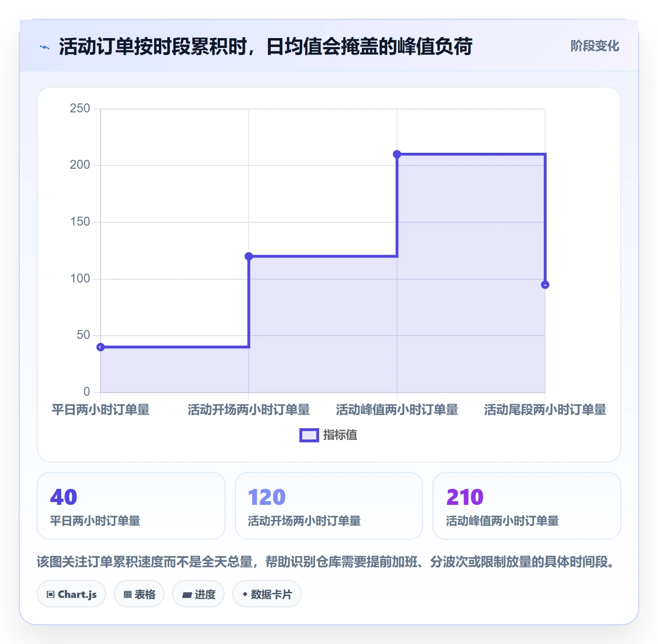Select the Chart.js tag
Image resolution: width=658 pixels, height=644 pixels.
(x=71, y=594)
